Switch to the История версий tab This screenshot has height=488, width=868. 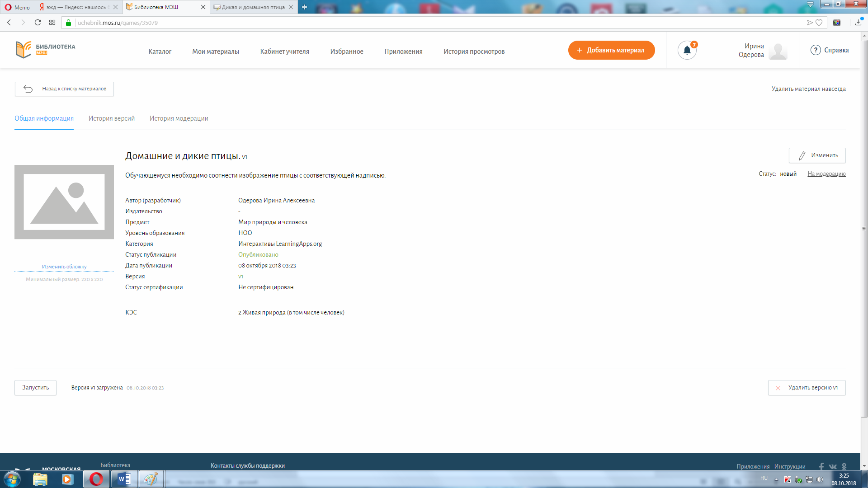coord(112,118)
